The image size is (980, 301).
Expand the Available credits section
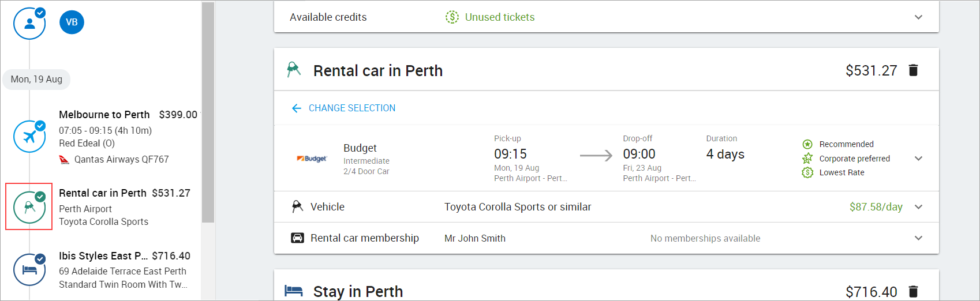click(x=918, y=17)
